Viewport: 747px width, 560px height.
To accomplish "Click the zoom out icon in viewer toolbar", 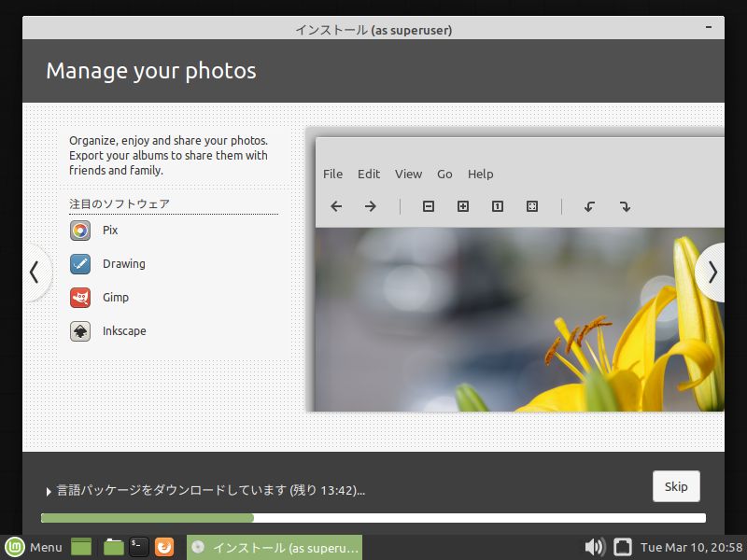I will click(429, 206).
